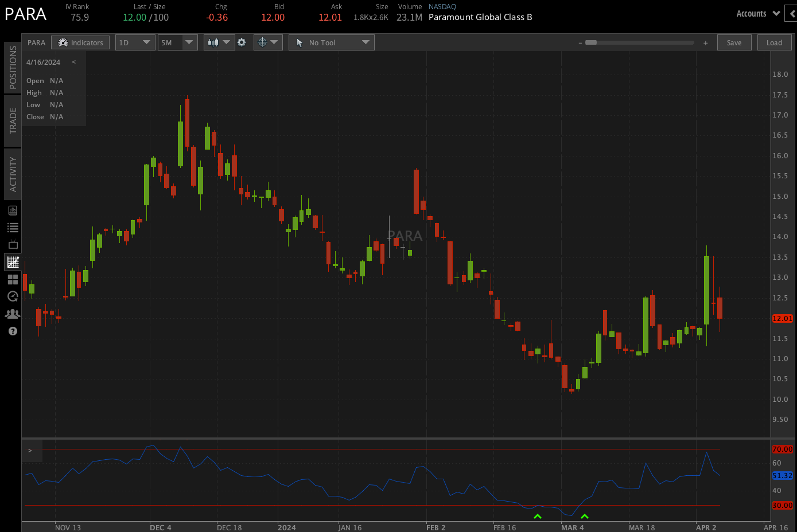The height and width of the screenshot is (532, 797).
Task: Open the Indicators panel
Action: (80, 42)
